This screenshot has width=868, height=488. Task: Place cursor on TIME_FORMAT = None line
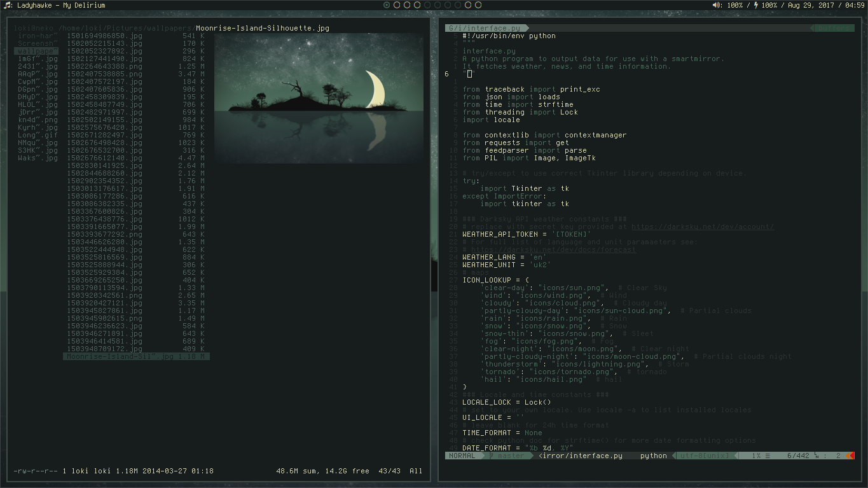502,433
